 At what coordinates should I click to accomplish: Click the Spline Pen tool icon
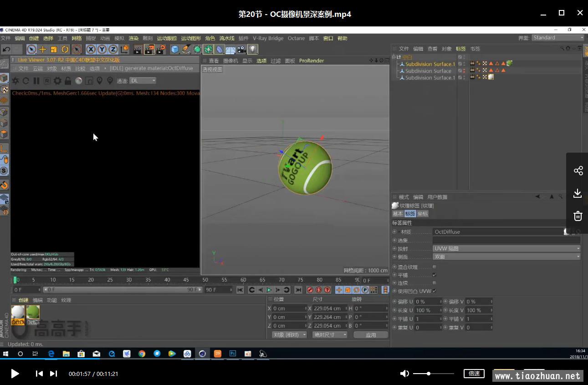pyautogui.click(x=186, y=49)
